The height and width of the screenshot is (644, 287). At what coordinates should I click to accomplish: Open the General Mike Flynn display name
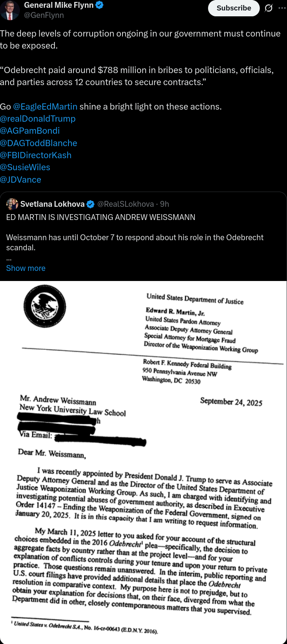(x=59, y=5)
